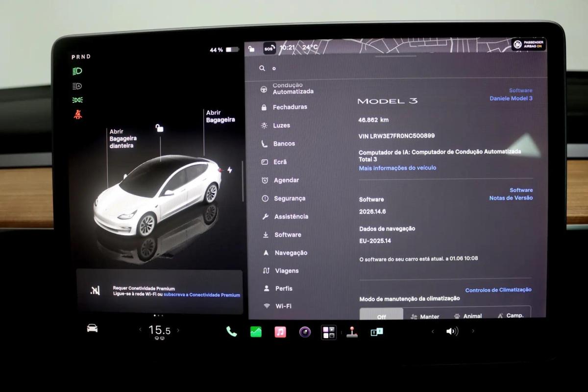Open the green energy graph app
Viewport: 588px width, 392px height.
[256, 332]
